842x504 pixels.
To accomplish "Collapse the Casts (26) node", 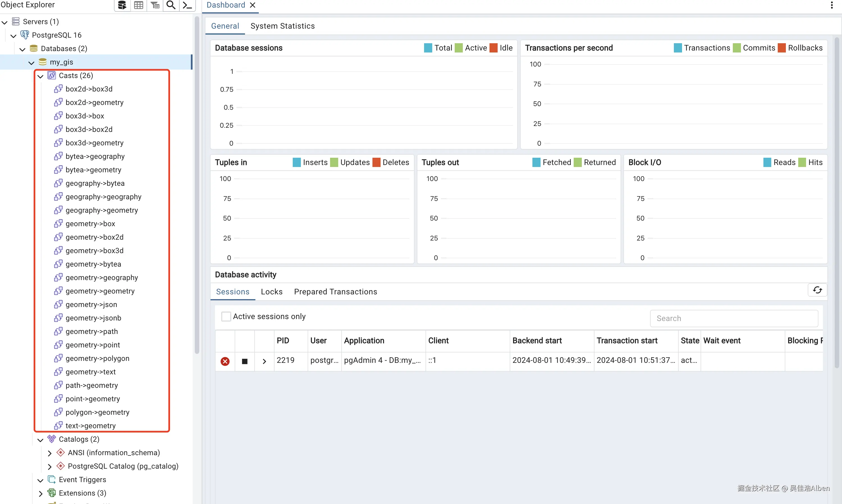I will click(40, 76).
